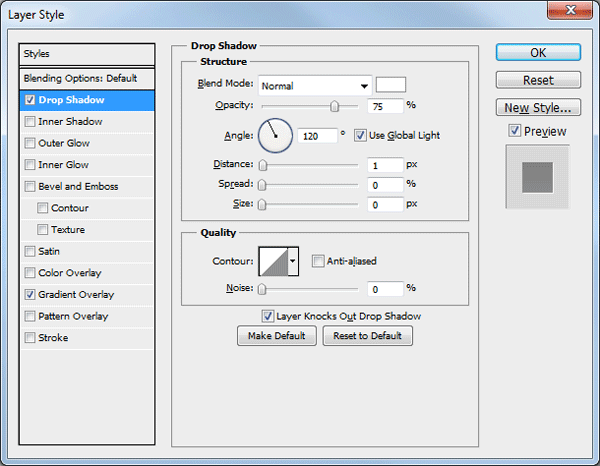Enable the Pattern Overlay checkbox
Viewport: 600px width, 466px height.
coord(30,316)
